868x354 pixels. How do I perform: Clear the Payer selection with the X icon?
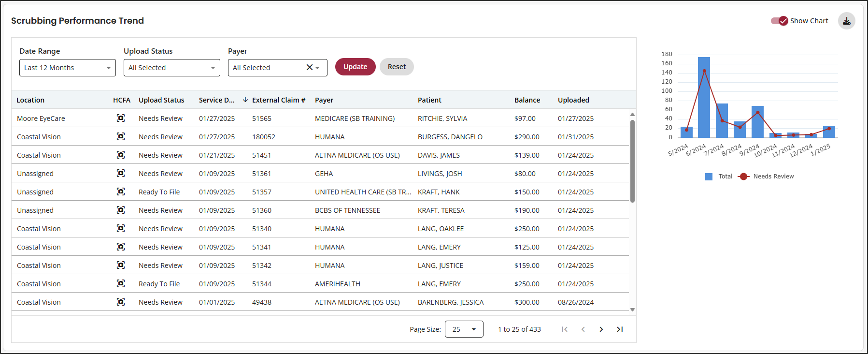(310, 68)
